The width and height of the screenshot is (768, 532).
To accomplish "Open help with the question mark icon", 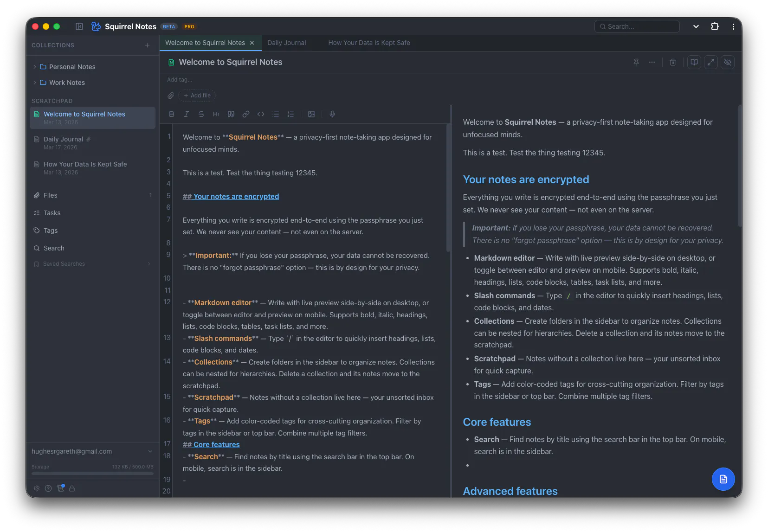I will [x=48, y=488].
